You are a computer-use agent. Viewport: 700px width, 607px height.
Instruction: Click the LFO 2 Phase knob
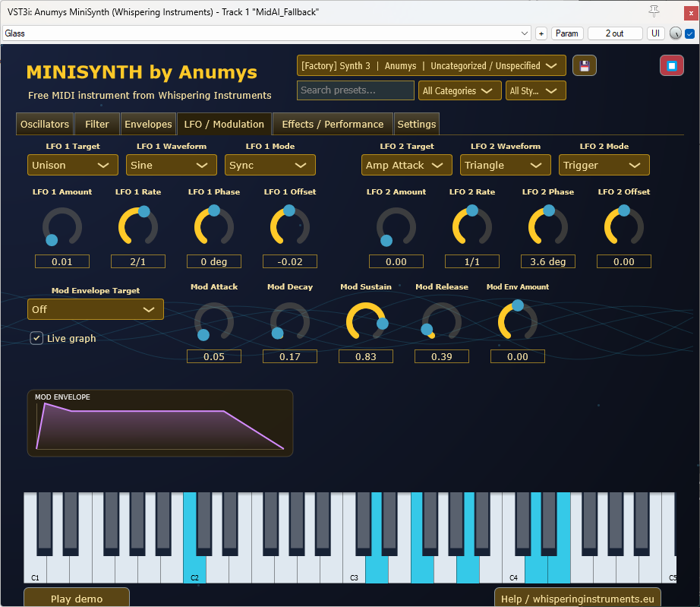tap(547, 226)
